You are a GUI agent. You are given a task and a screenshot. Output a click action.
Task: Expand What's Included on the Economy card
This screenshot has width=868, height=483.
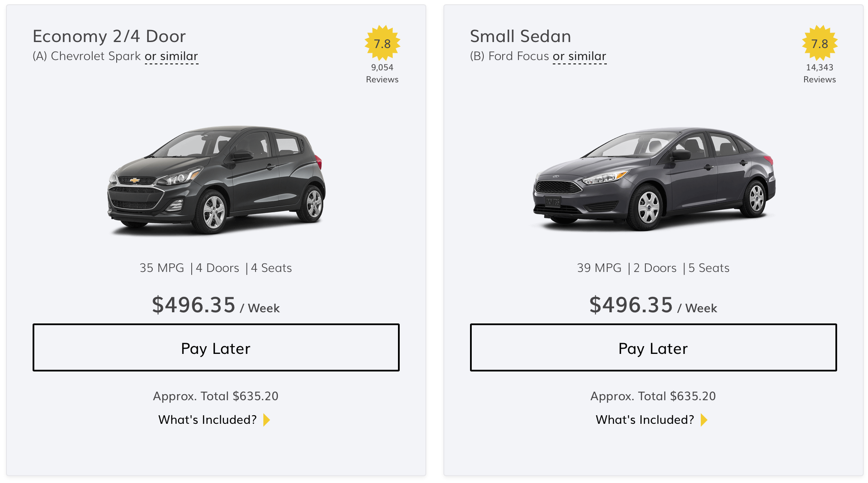tap(207, 420)
